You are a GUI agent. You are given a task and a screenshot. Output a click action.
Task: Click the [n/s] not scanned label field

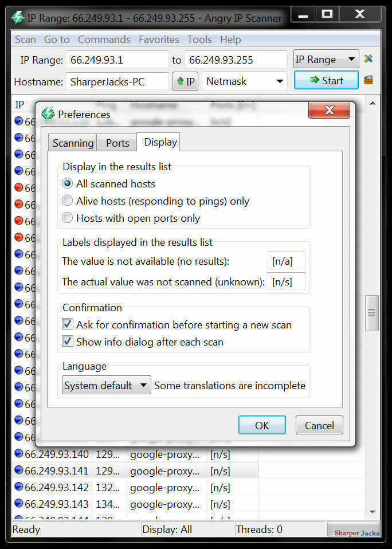coord(287,281)
